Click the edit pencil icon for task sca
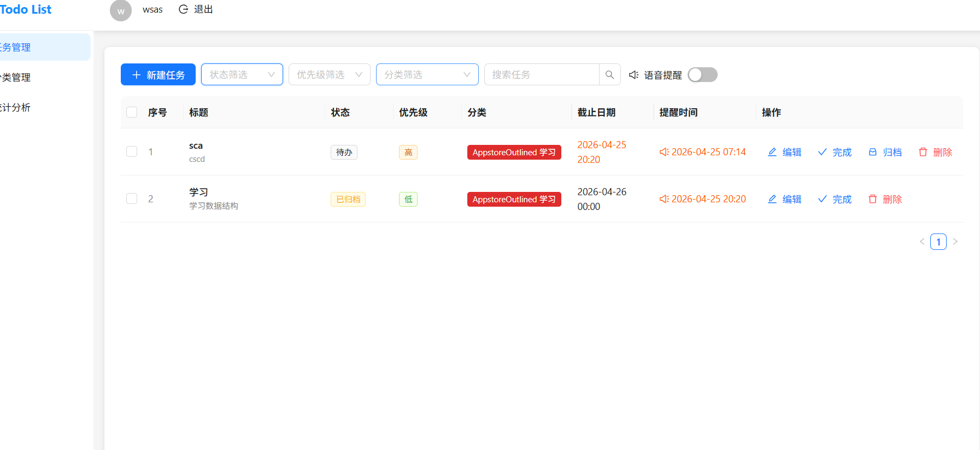 coord(772,152)
